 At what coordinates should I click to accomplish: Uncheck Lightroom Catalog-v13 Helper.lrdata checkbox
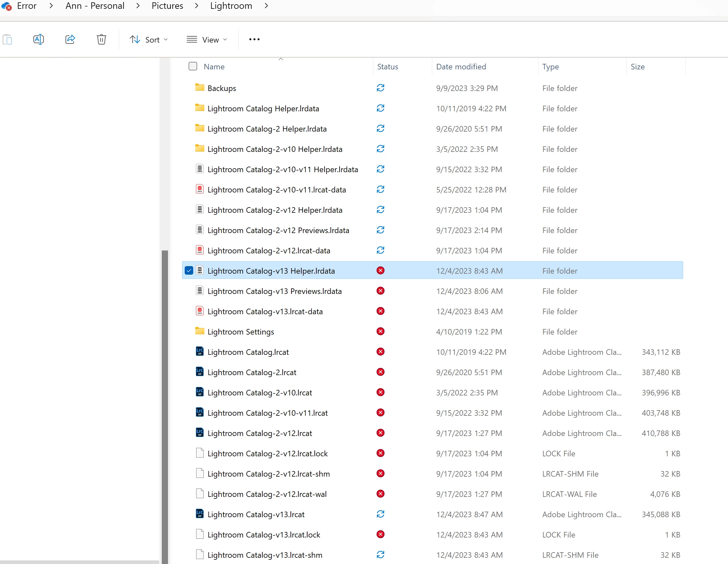189,270
